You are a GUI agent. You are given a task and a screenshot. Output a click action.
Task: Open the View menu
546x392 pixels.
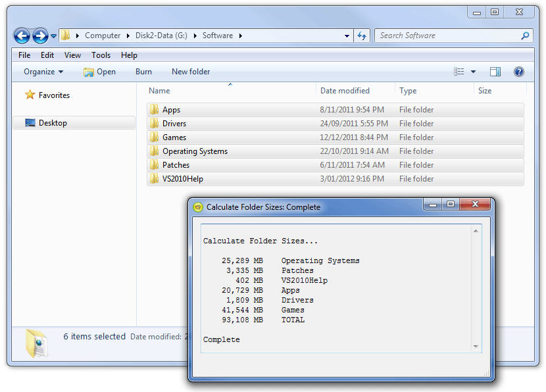point(72,55)
